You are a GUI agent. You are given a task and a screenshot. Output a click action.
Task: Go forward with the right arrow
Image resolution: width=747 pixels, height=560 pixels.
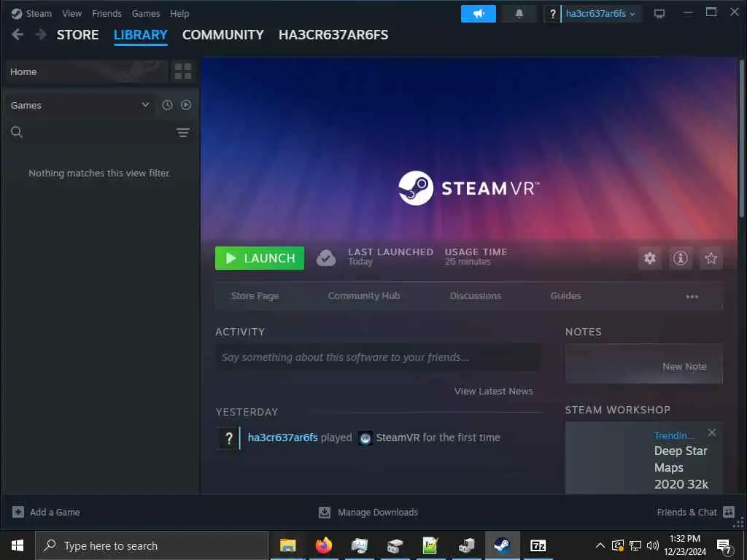pos(41,34)
